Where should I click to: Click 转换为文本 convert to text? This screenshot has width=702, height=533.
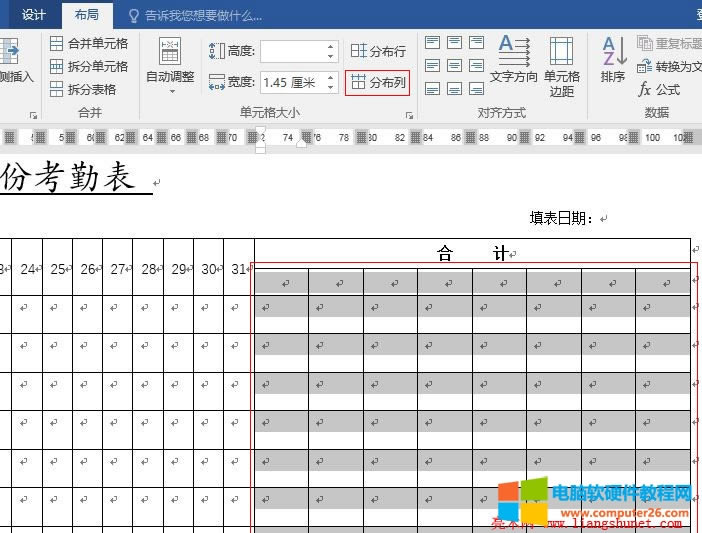coord(669,67)
